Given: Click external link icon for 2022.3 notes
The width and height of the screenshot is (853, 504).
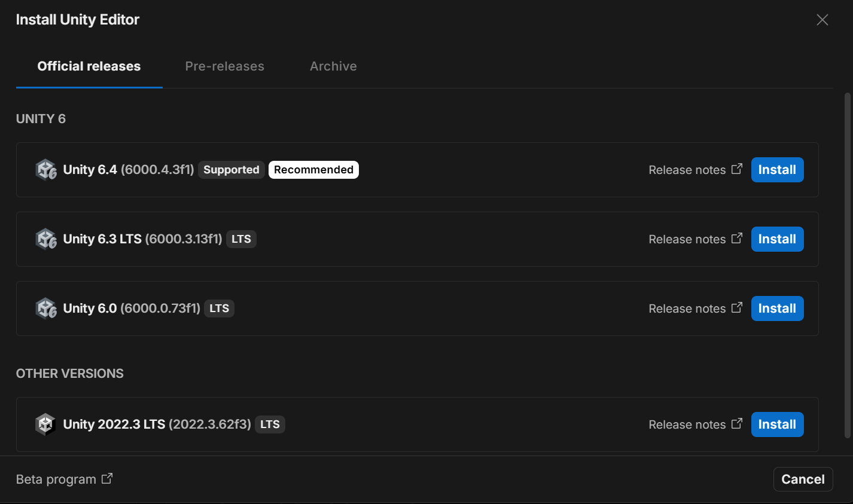Looking at the screenshot, I should click(737, 424).
